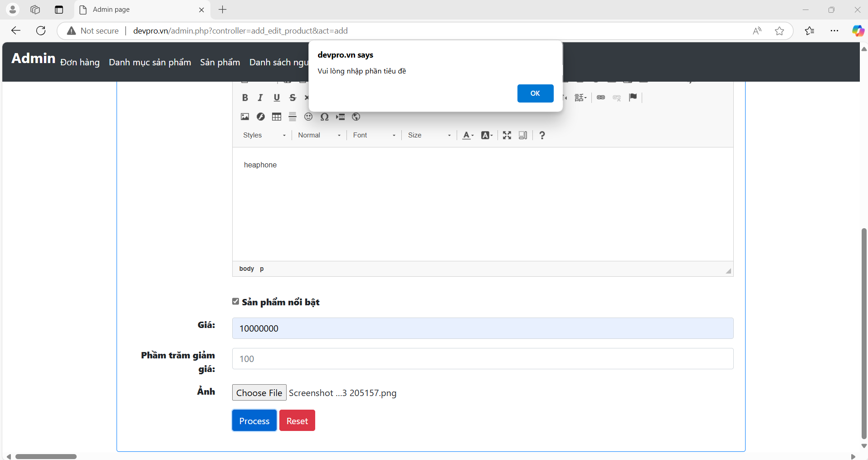Open the Size dropdown
Screen dimensions: 868x460
429,135
